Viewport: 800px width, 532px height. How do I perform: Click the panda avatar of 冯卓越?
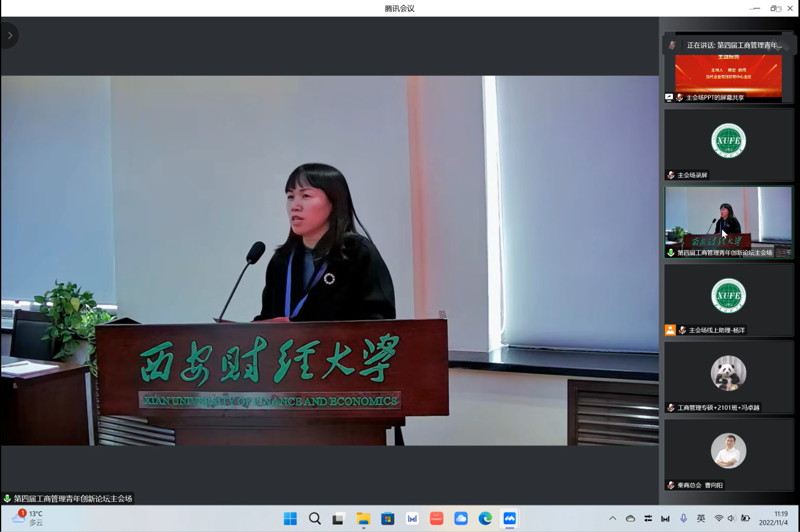(729, 373)
